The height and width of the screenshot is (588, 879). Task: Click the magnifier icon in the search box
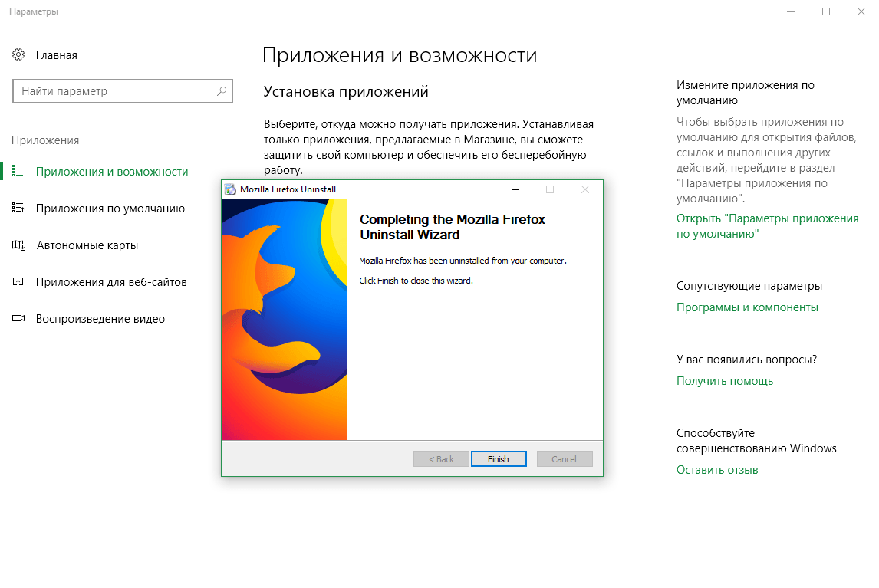click(x=222, y=90)
